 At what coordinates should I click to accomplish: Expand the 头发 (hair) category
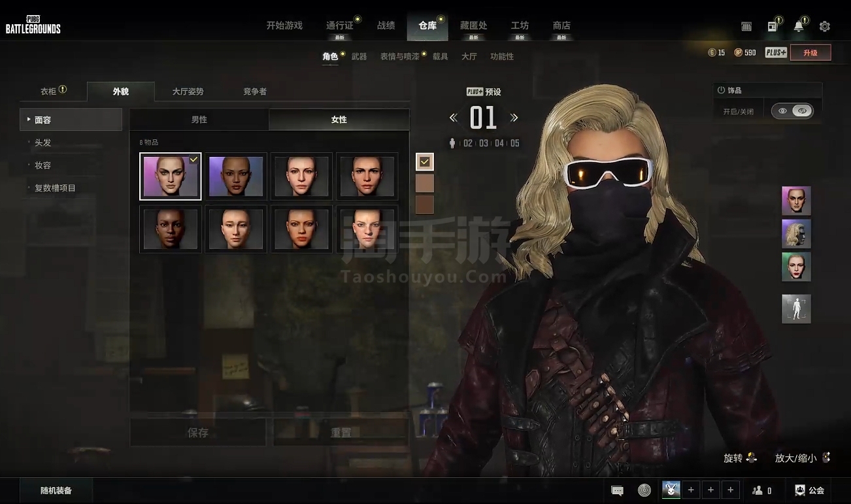(x=43, y=143)
